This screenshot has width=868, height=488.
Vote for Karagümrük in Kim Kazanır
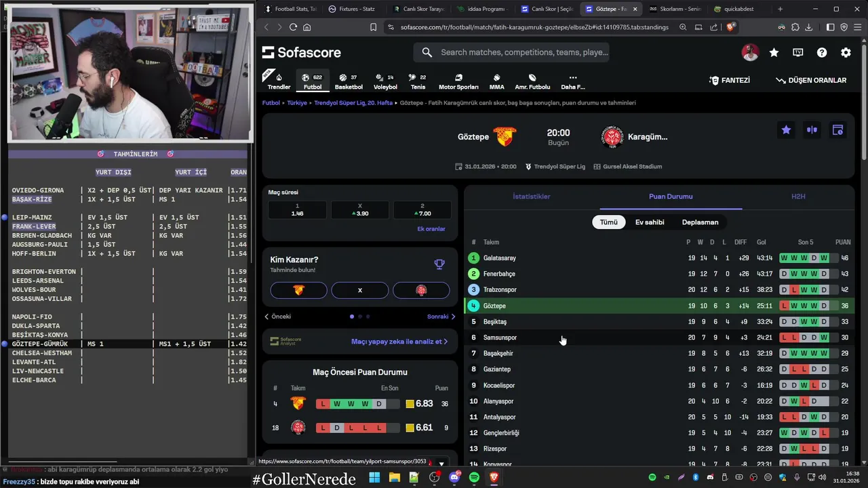(421, 290)
